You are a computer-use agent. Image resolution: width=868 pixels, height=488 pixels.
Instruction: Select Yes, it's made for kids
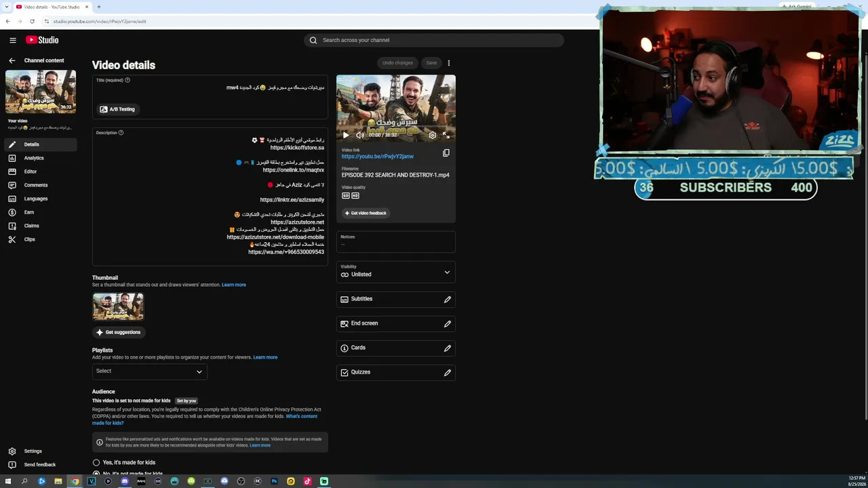pyautogui.click(x=96, y=462)
